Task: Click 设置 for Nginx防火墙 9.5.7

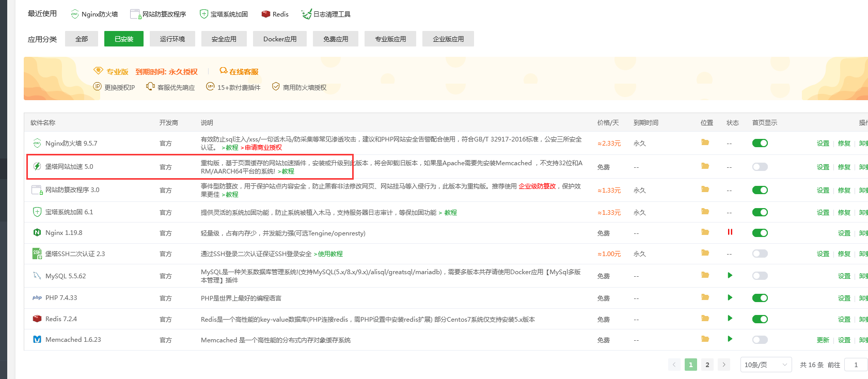Action: [x=823, y=144]
